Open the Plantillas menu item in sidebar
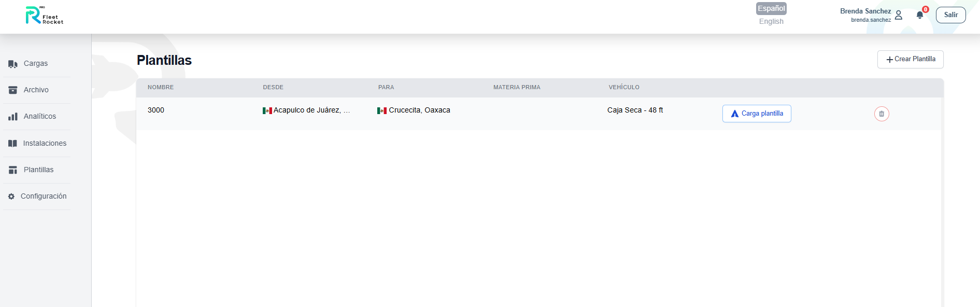The image size is (980, 307). 38,170
